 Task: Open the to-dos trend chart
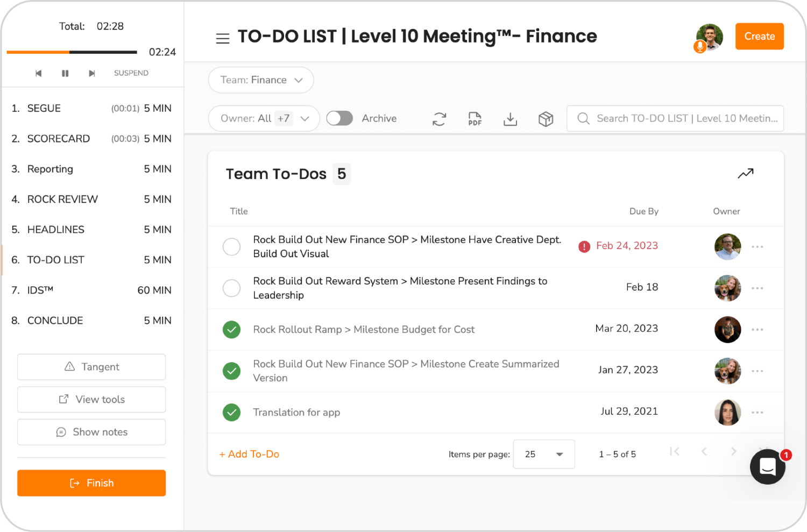pyautogui.click(x=746, y=173)
